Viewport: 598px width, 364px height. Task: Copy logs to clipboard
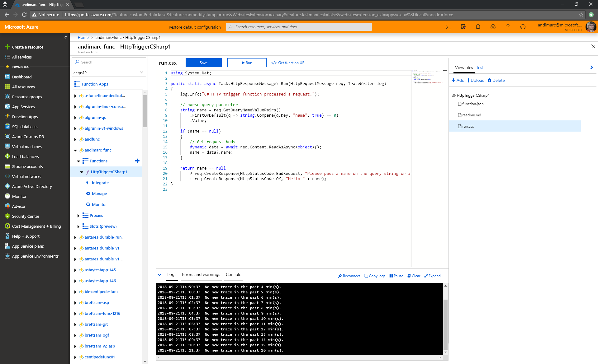click(x=375, y=276)
